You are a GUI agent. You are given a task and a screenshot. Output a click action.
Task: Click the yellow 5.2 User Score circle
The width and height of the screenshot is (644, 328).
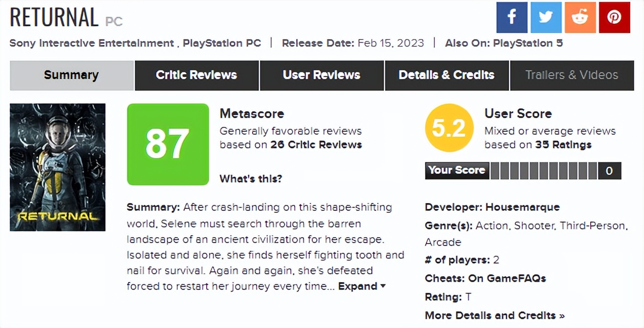point(449,128)
